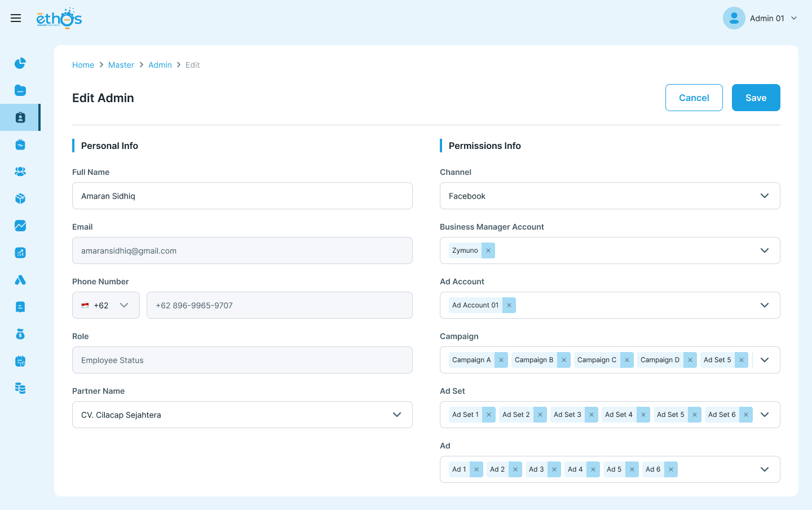Open the money bag sidebar icon

(20, 334)
